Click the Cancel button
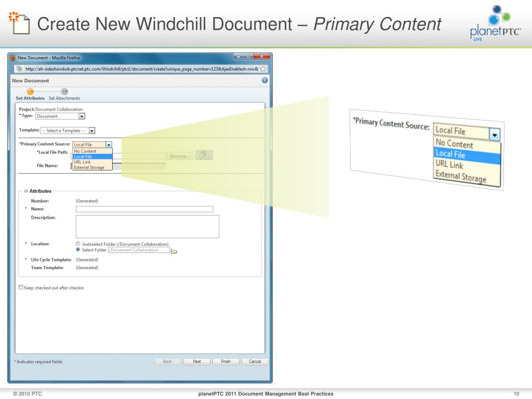This screenshot has width=532, height=399. (x=255, y=362)
